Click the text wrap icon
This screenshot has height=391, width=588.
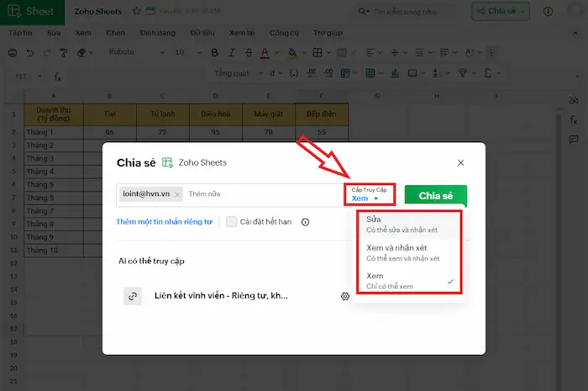point(444,52)
